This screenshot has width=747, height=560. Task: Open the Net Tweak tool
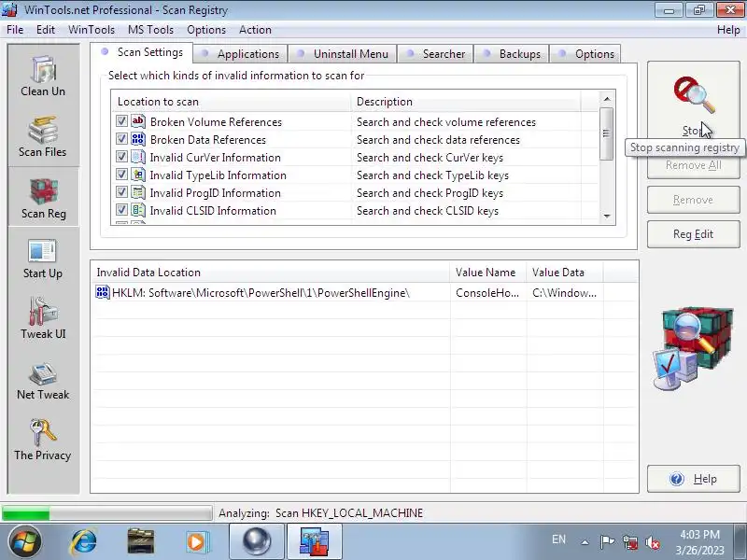pos(43,380)
